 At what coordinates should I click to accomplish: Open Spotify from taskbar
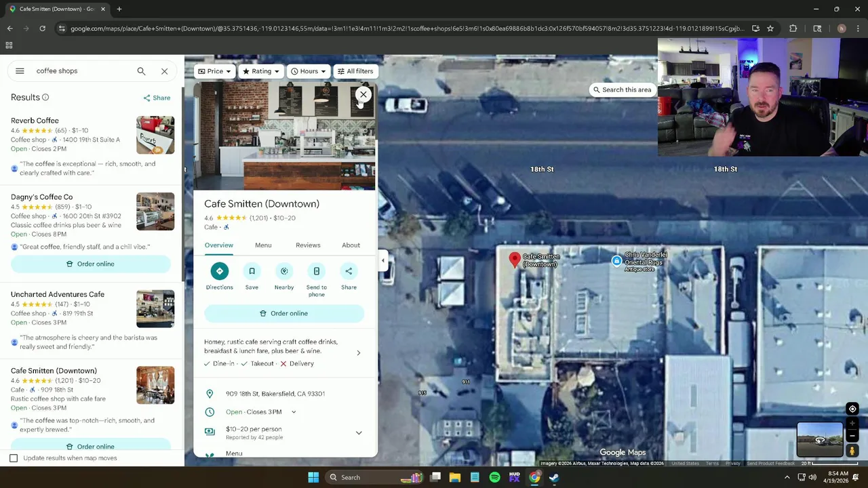[x=494, y=477]
